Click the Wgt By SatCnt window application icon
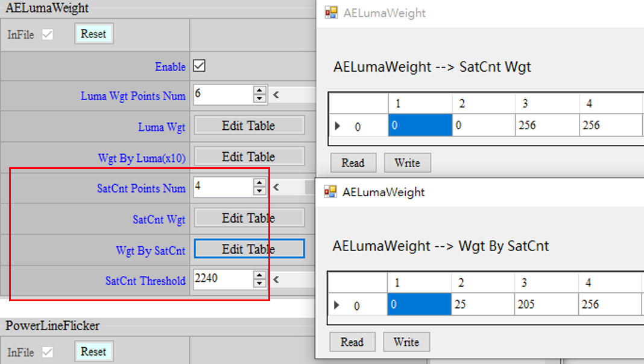644x364 pixels. point(330,191)
